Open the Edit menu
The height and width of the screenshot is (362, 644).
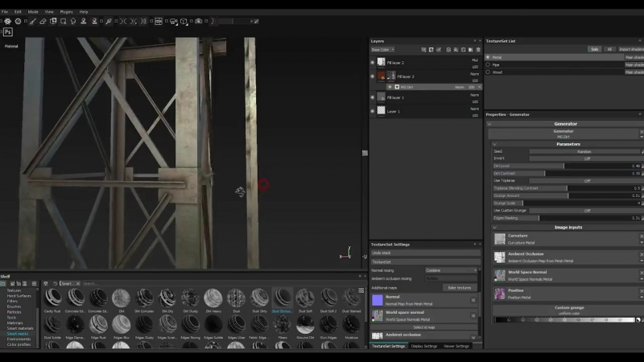18,12
